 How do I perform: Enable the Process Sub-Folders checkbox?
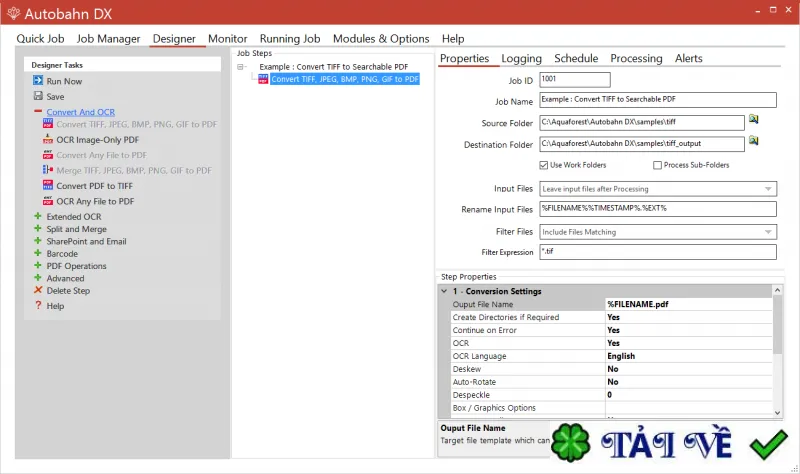click(x=658, y=165)
